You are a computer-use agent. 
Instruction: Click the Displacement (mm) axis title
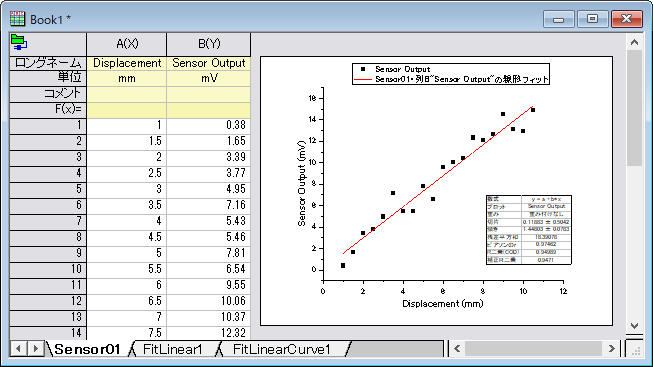point(443,304)
